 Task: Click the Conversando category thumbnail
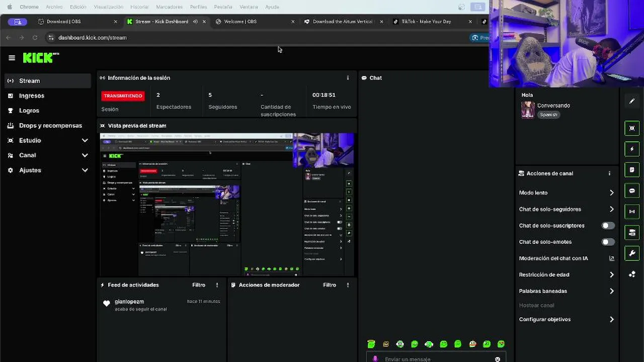click(528, 110)
